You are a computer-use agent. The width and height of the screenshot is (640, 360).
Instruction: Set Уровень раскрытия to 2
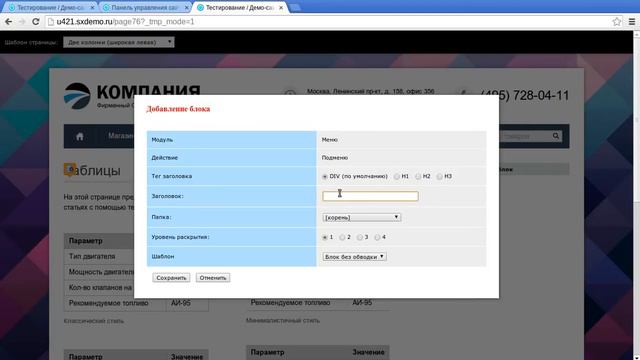click(342, 237)
